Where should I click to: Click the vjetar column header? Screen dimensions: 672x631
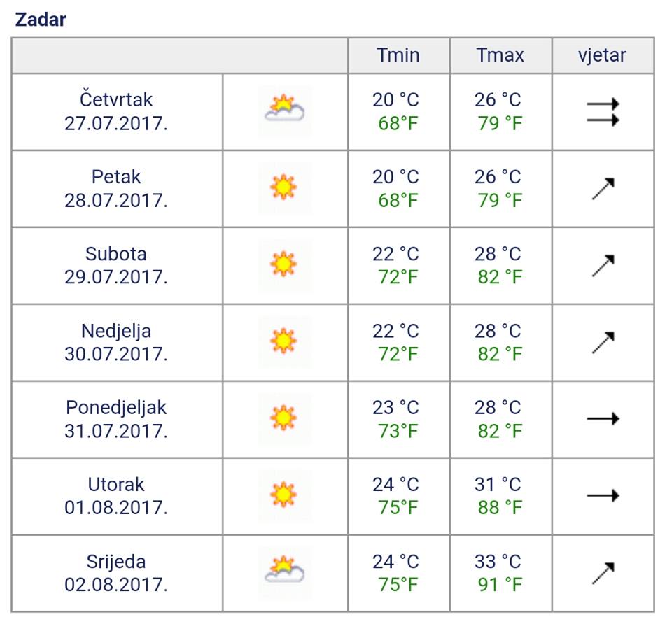pos(602,55)
